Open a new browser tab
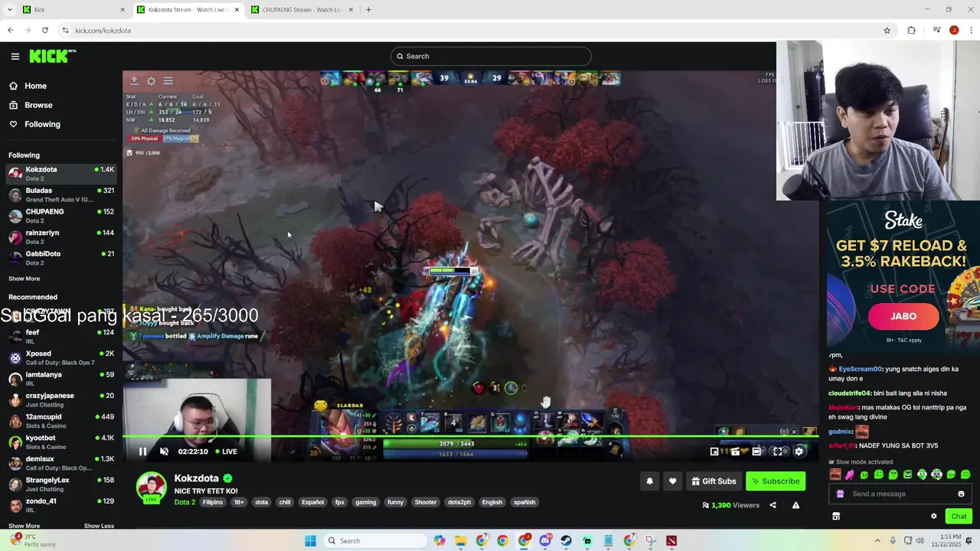Image resolution: width=980 pixels, height=551 pixels. 368,10
